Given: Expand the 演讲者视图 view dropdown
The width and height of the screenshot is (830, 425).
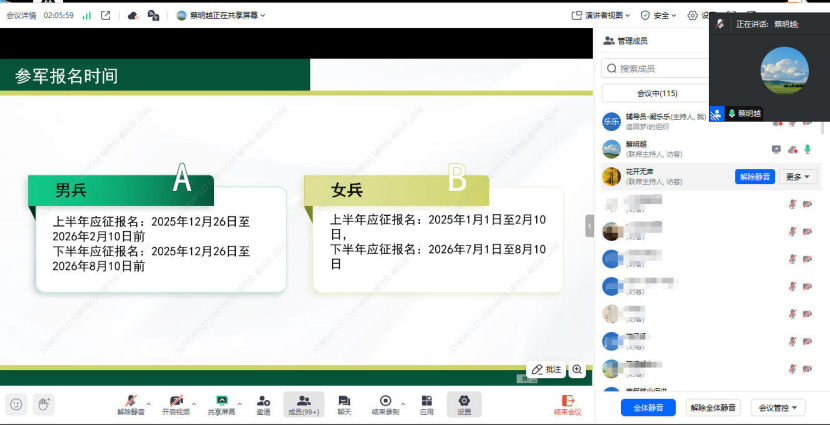Looking at the screenshot, I should 608,16.
